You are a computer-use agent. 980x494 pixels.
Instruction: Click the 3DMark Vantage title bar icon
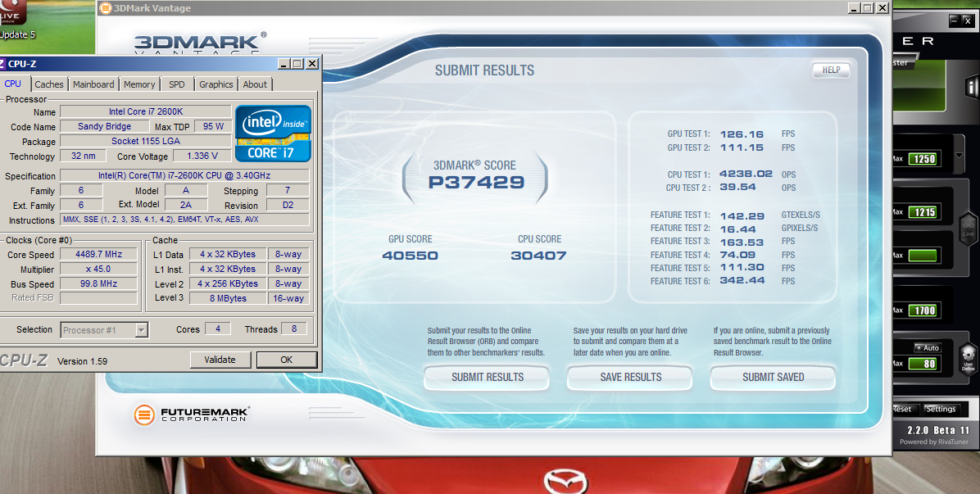(106, 8)
